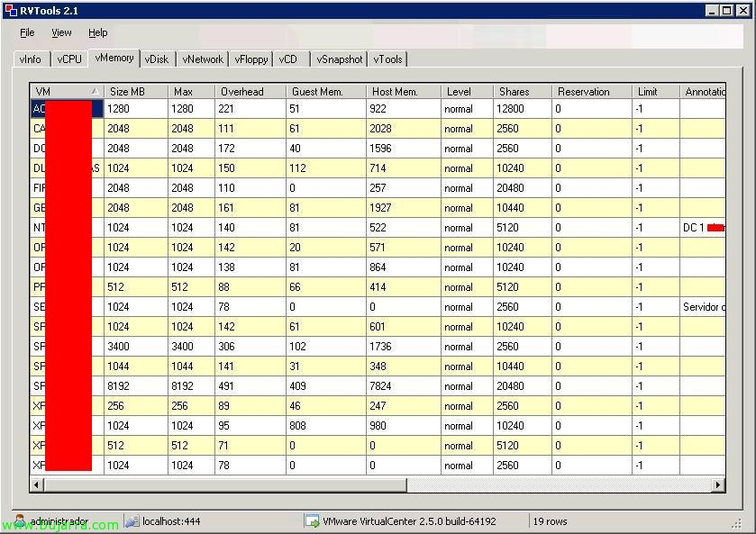Switch to the vCPU tab
Viewport: 756px width, 534px height.
[69, 59]
